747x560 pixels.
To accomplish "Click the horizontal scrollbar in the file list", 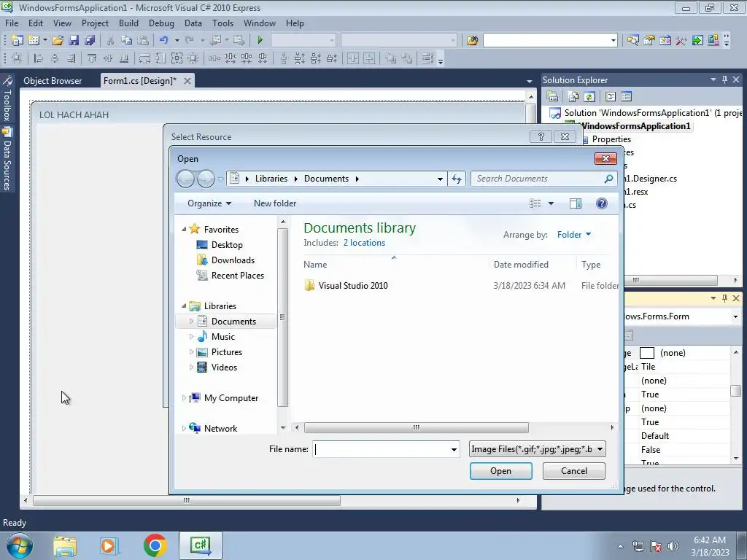I will [x=416, y=427].
